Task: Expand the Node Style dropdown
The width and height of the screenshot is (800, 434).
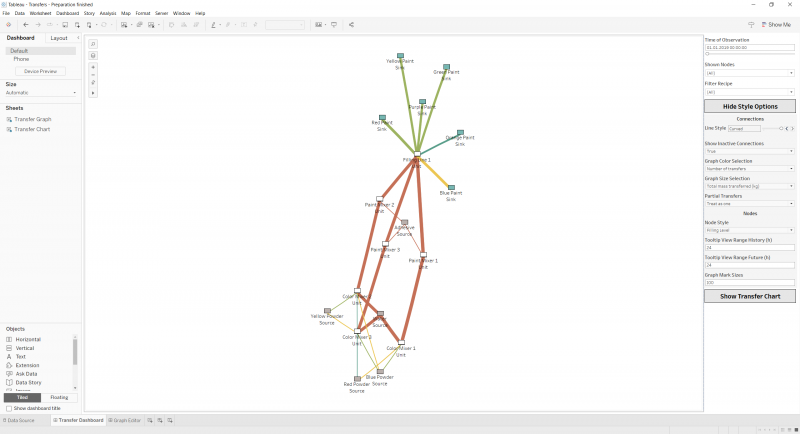Action: pos(749,231)
